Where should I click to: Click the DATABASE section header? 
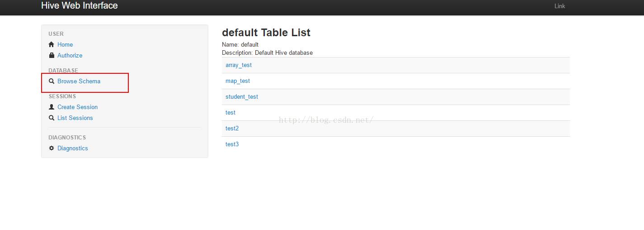[x=63, y=71]
